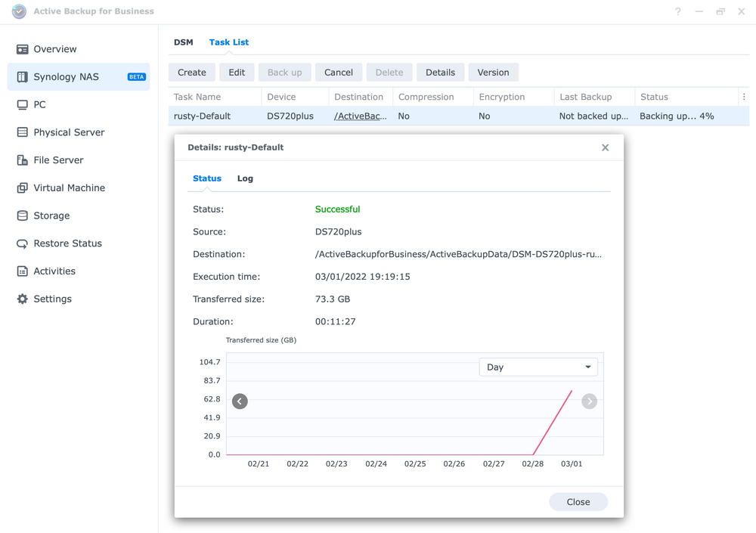Open Restore Status in the sidebar
Viewport: 756px width, 533px height.
[79, 243]
